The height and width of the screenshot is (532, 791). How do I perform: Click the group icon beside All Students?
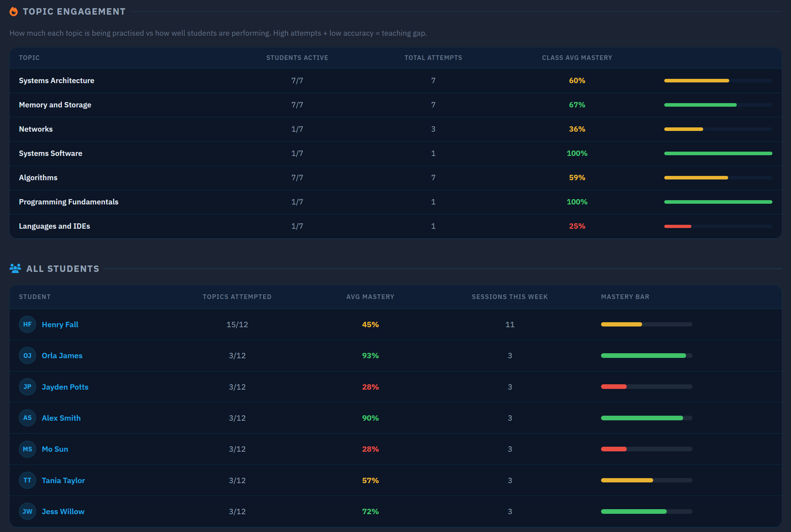coord(15,268)
